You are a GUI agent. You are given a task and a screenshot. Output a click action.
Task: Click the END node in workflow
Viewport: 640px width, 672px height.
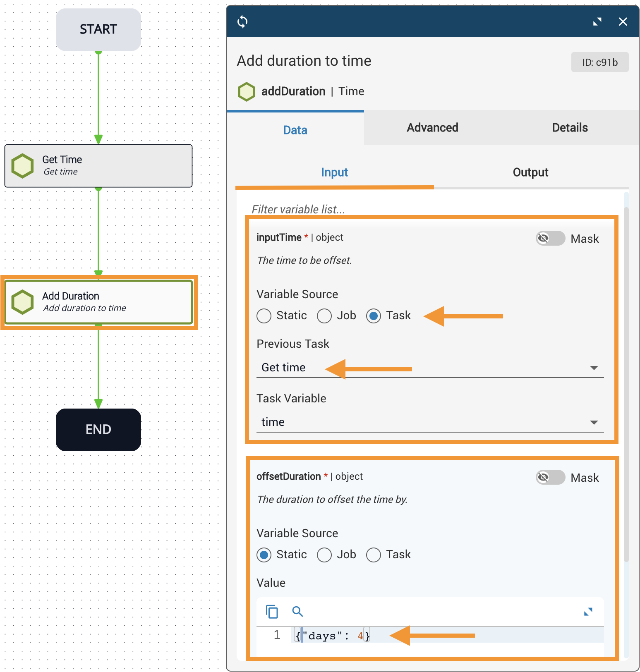click(98, 430)
